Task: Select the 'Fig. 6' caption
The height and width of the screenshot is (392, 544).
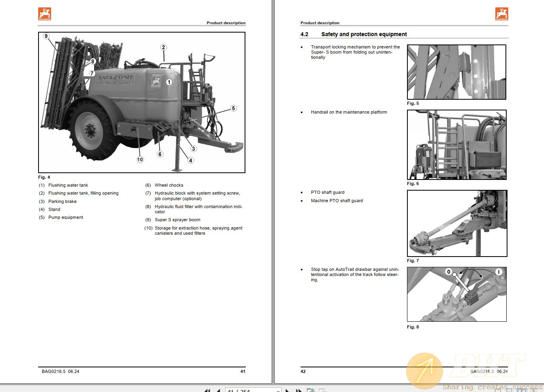Action: click(413, 183)
